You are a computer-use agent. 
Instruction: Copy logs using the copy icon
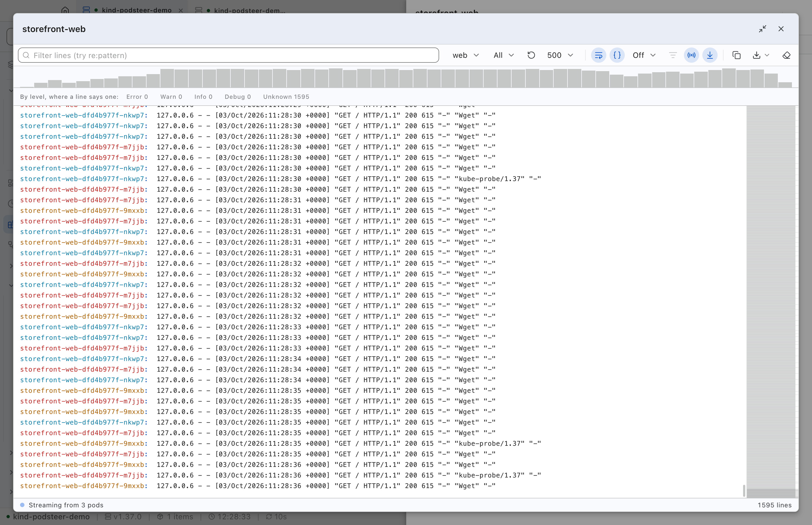click(736, 55)
